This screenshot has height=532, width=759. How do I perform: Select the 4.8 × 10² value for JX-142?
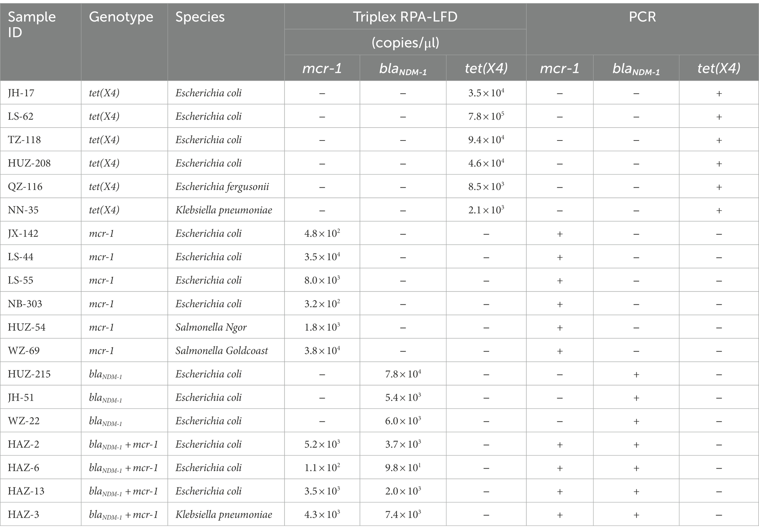tap(322, 233)
